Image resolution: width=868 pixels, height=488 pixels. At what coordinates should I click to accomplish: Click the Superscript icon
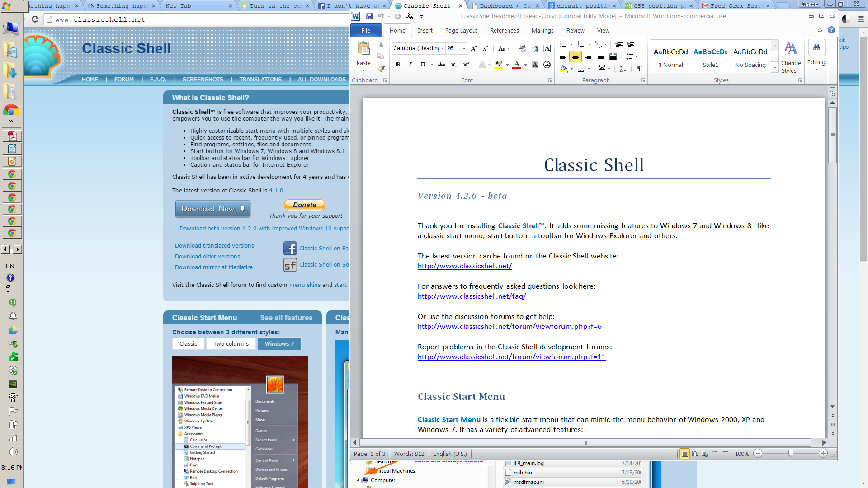coord(466,65)
